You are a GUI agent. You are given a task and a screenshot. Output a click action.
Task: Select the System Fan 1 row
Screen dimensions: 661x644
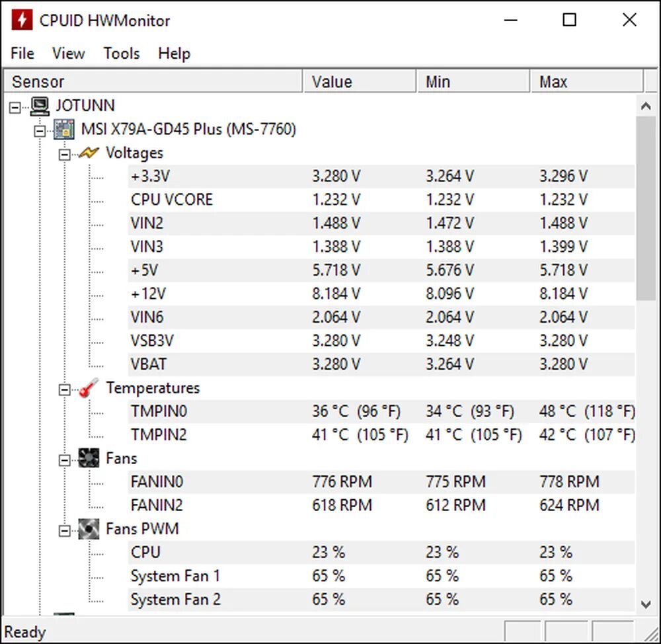[381, 576]
